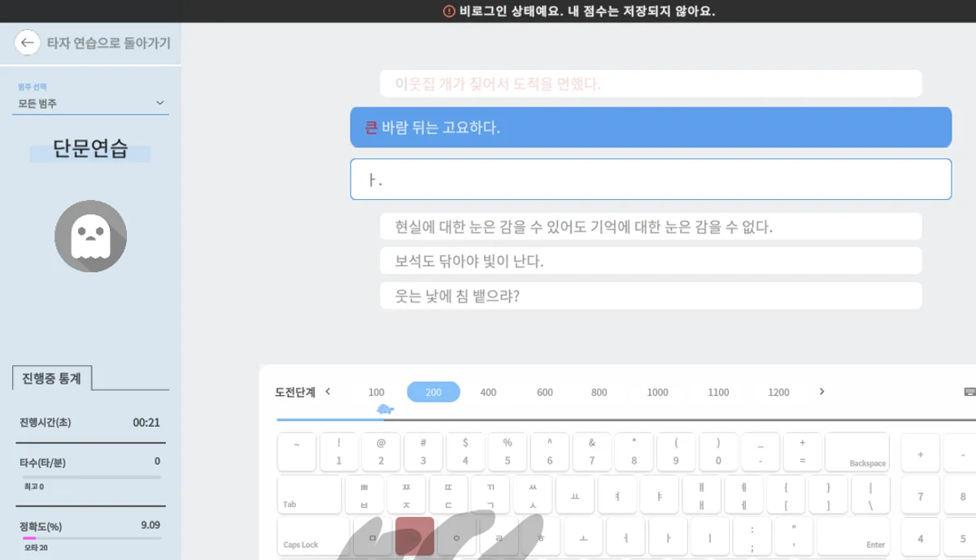Click the keyboard layout icon beside stage list

click(969, 392)
